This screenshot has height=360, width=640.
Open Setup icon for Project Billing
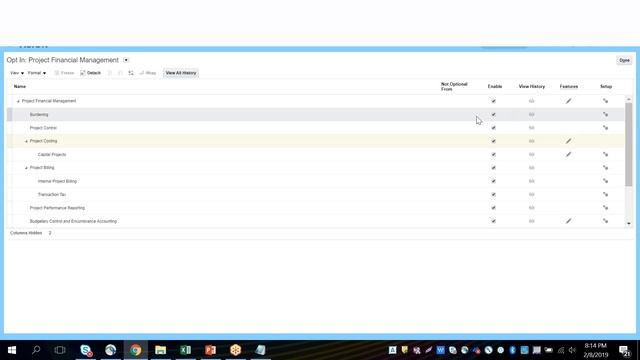tap(605, 168)
